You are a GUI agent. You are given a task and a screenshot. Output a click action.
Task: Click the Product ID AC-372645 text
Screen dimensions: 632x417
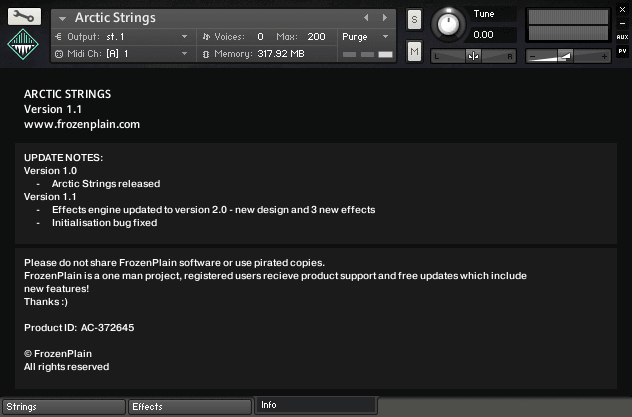79,328
